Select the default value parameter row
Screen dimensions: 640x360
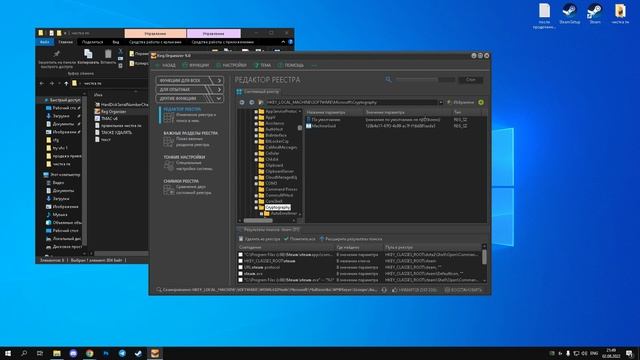tap(396, 120)
